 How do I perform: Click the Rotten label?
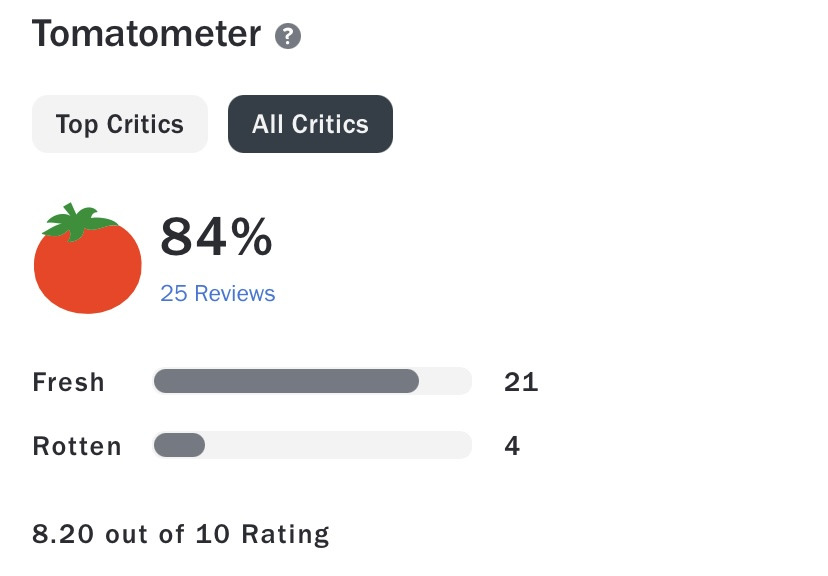pos(77,446)
